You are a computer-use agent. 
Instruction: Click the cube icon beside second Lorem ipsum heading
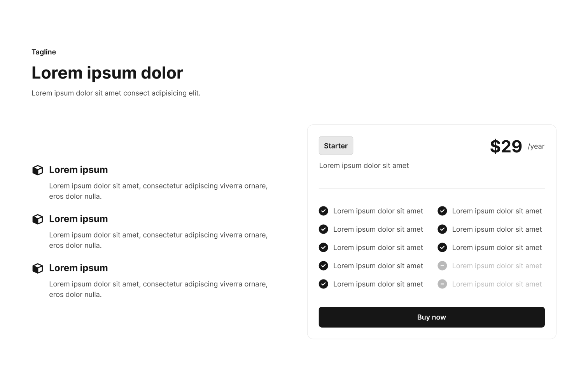click(38, 219)
